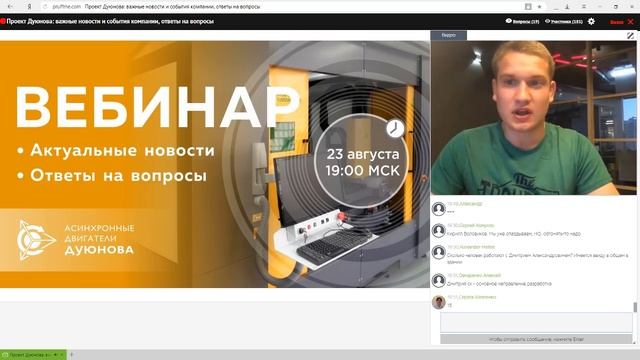Close the bottom browser tab with x
This screenshot has width=640, height=360.
pos(62,355)
